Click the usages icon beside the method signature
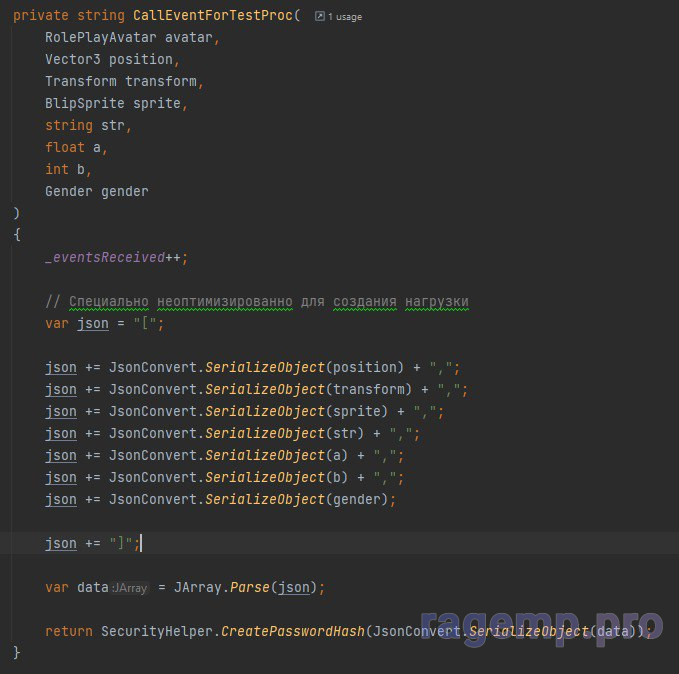 [320, 17]
